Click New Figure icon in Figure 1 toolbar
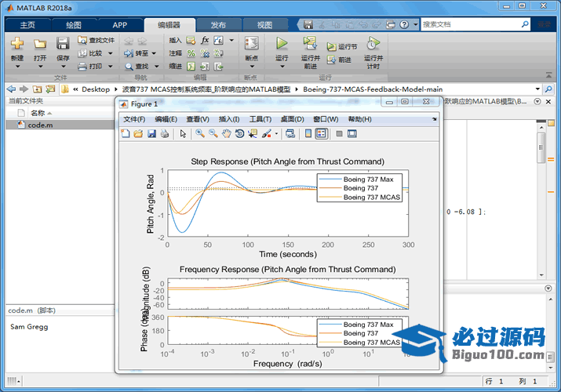The width and height of the screenshot is (561, 392). point(126,133)
